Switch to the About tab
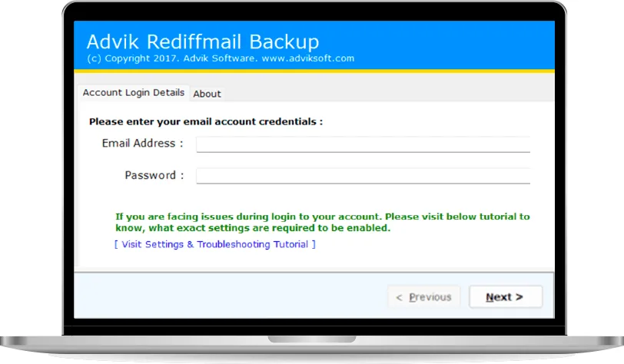Screen dimensions: 624x364 pos(207,94)
